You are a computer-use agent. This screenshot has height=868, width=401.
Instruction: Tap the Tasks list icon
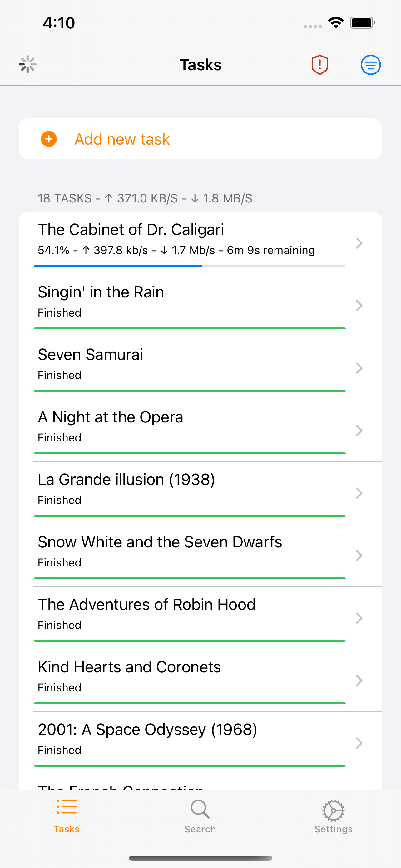pos(67,807)
